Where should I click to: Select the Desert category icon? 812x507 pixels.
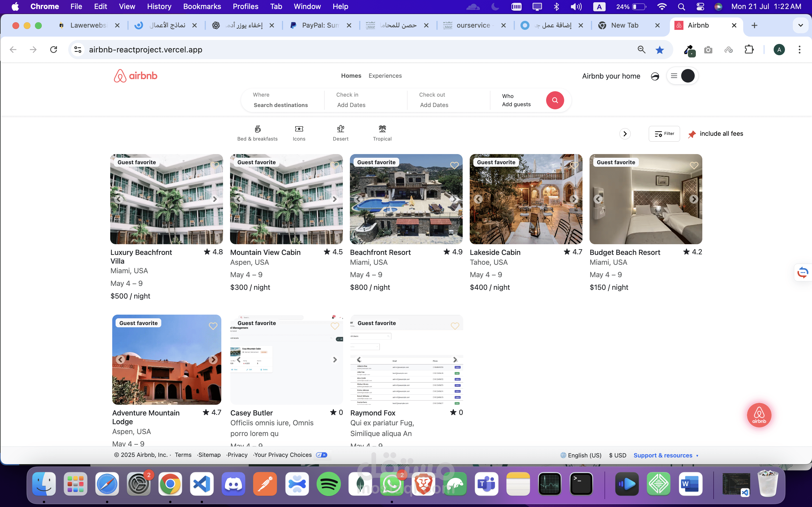tap(341, 129)
